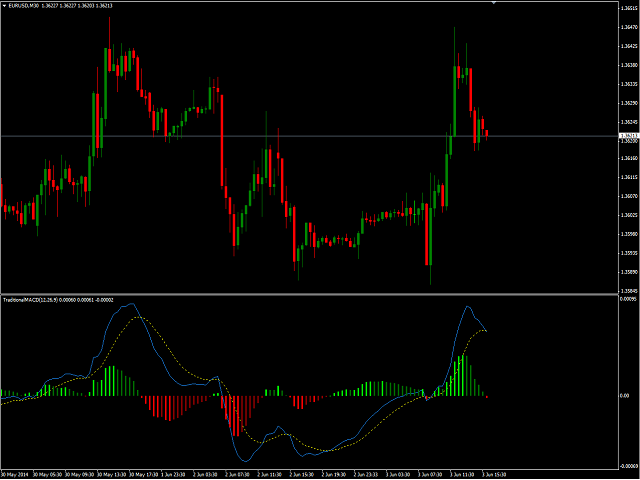Click the 1.36245 price scale label
The width and height of the screenshot is (640, 480).
pyautogui.click(x=629, y=122)
